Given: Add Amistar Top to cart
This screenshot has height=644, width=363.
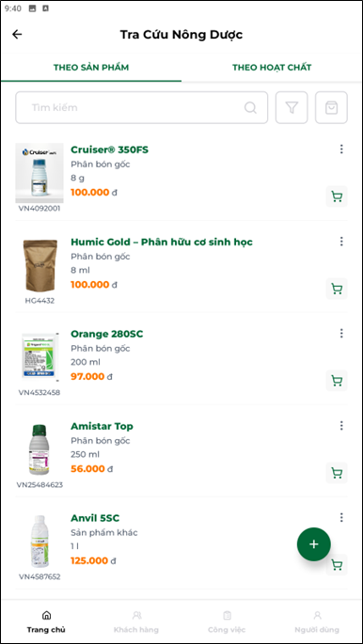Looking at the screenshot, I should 337,473.
